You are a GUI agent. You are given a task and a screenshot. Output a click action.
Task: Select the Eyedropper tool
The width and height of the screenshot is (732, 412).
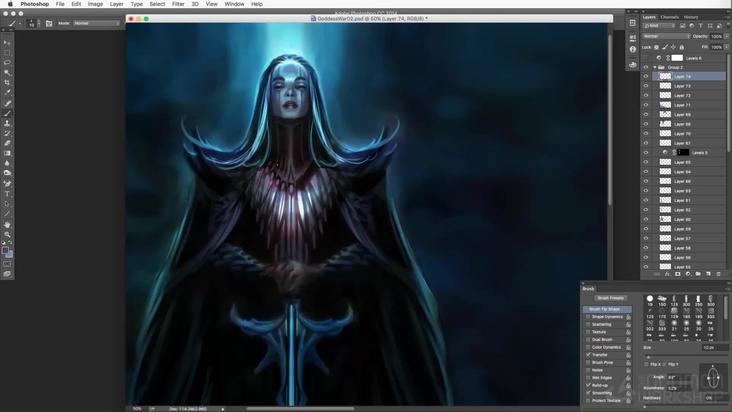pyautogui.click(x=7, y=93)
